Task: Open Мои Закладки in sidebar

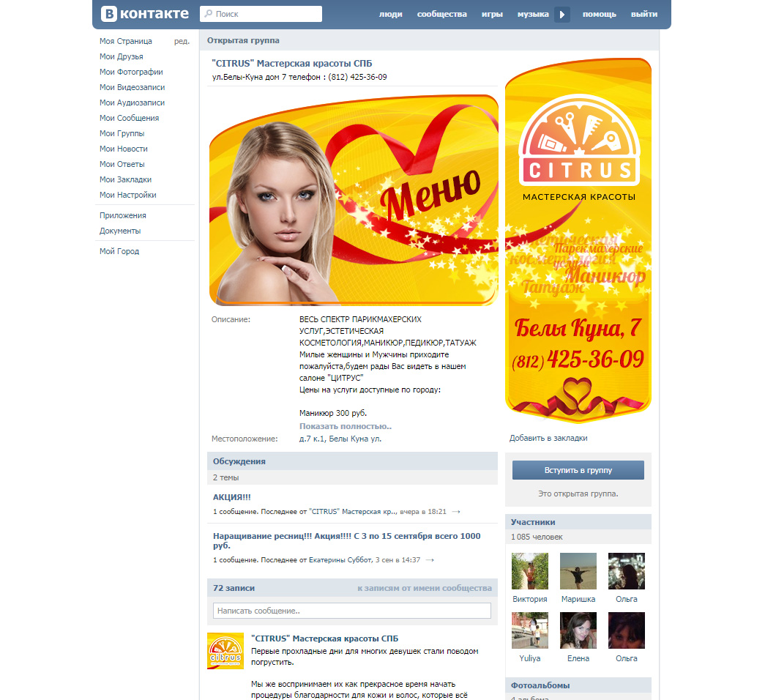Action: point(125,179)
